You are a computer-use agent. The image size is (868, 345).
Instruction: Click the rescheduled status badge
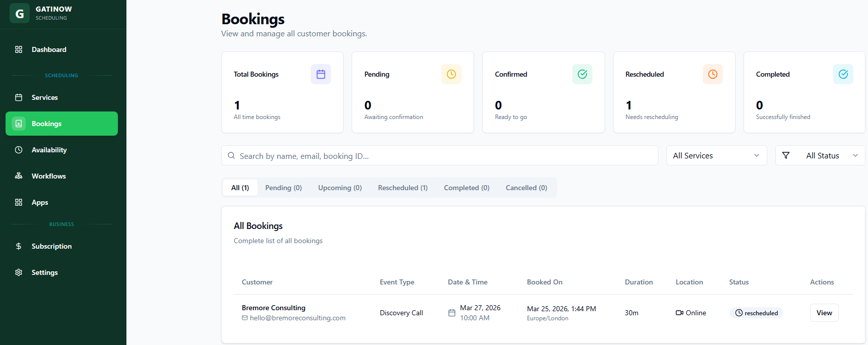(x=756, y=313)
